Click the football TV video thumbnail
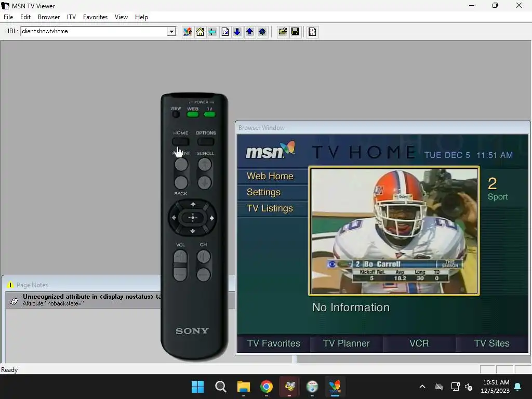The image size is (532, 399). pyautogui.click(x=394, y=231)
